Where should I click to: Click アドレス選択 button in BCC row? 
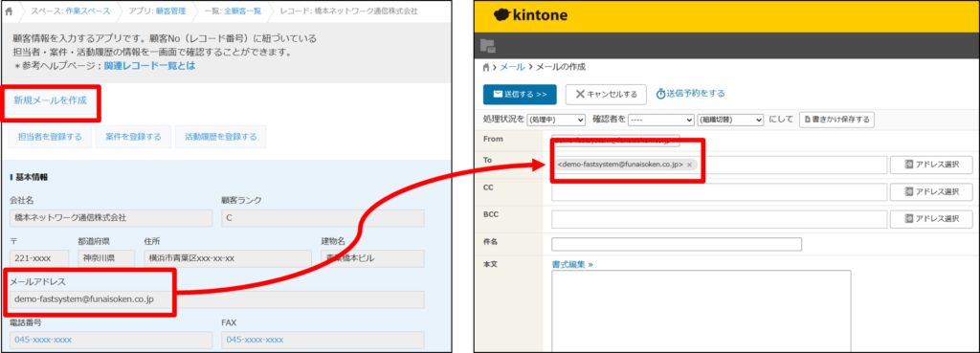(x=931, y=219)
